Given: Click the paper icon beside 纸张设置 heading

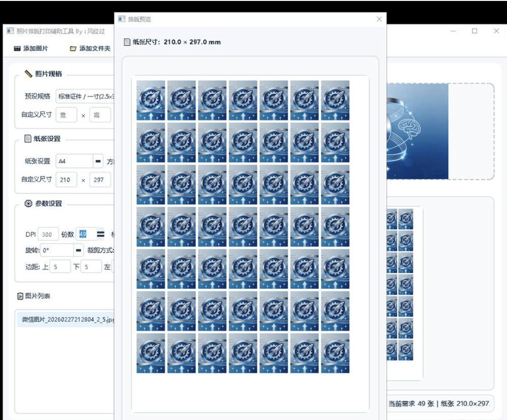Looking at the screenshot, I should (28, 139).
